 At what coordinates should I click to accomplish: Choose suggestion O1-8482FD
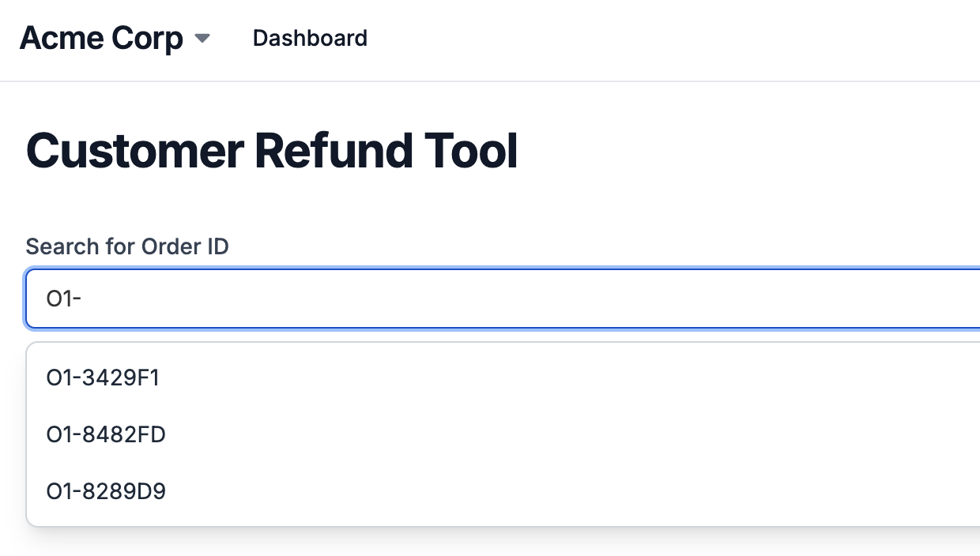[106, 434]
